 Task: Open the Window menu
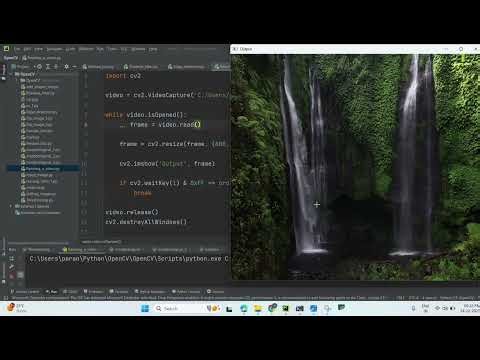[x=138, y=49]
